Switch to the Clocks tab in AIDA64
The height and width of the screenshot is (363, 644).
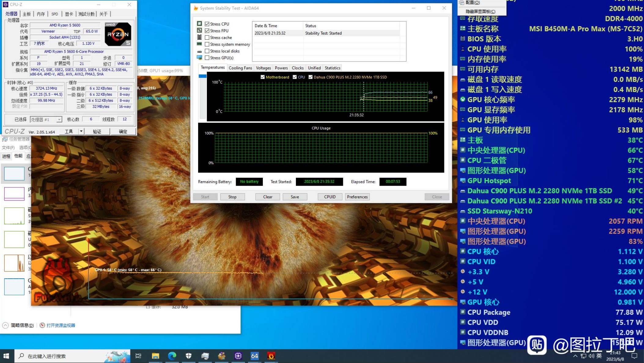[x=298, y=68]
